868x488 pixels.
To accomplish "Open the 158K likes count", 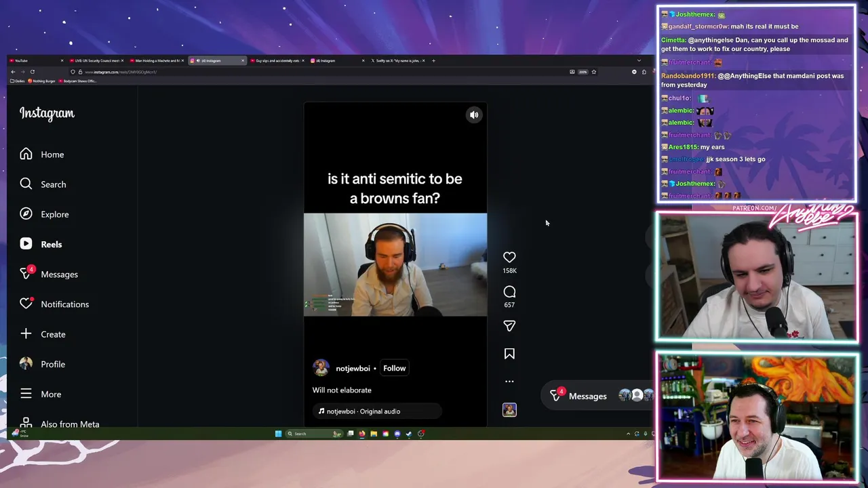I will tap(509, 270).
